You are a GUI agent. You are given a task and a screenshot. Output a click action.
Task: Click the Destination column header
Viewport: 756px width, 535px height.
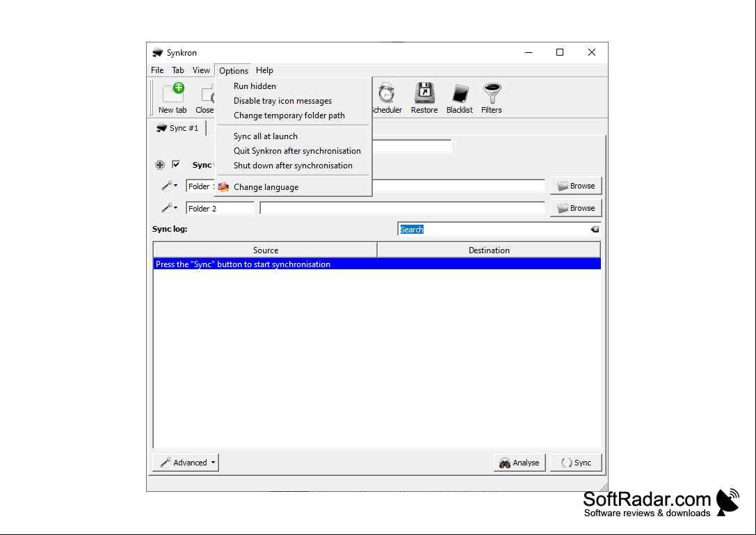[489, 250]
